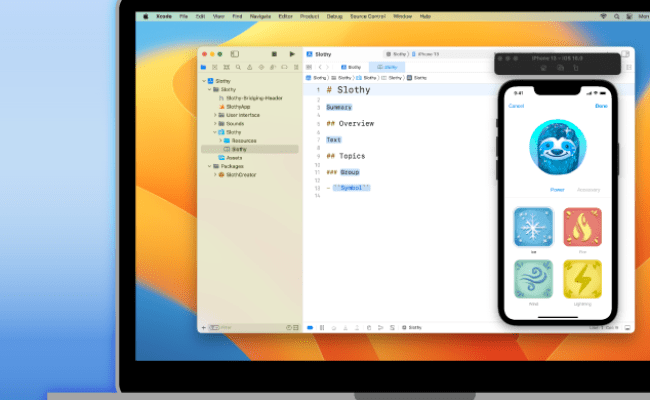
Task: Open the Xcode menu
Action: (x=164, y=16)
